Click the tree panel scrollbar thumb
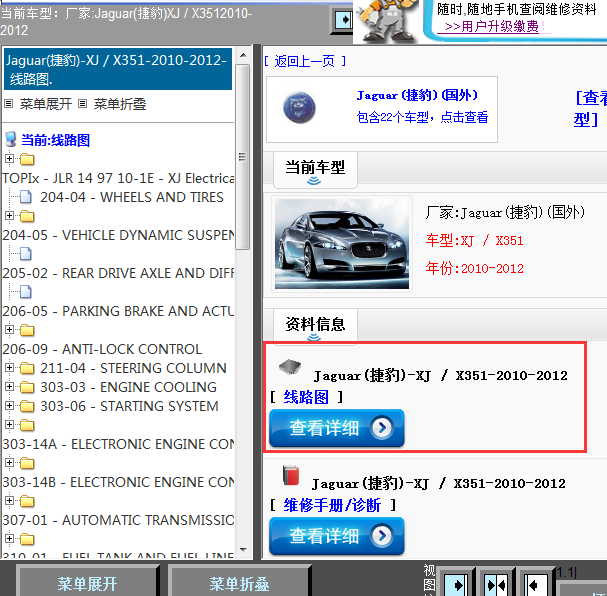 click(243, 157)
